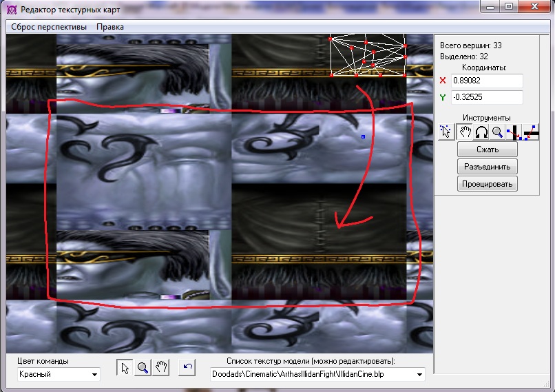Click the undo arrow button
Screen dimensions: 555x392
187,368
